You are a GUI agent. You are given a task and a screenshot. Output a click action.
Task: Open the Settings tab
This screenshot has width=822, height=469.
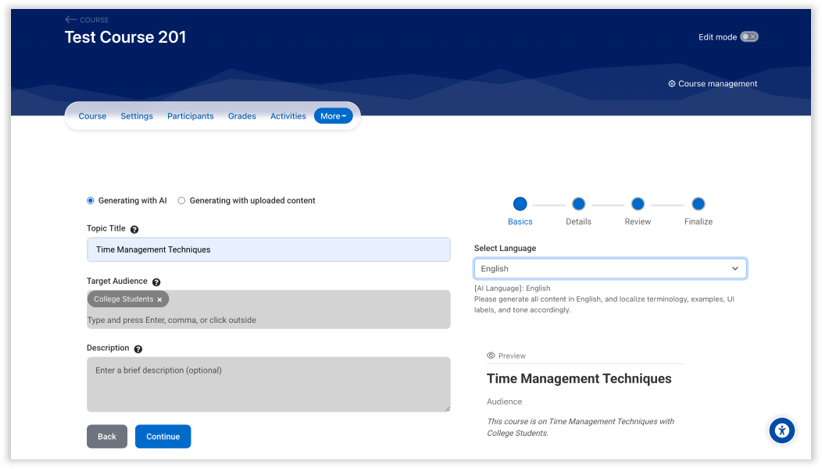pyautogui.click(x=137, y=116)
